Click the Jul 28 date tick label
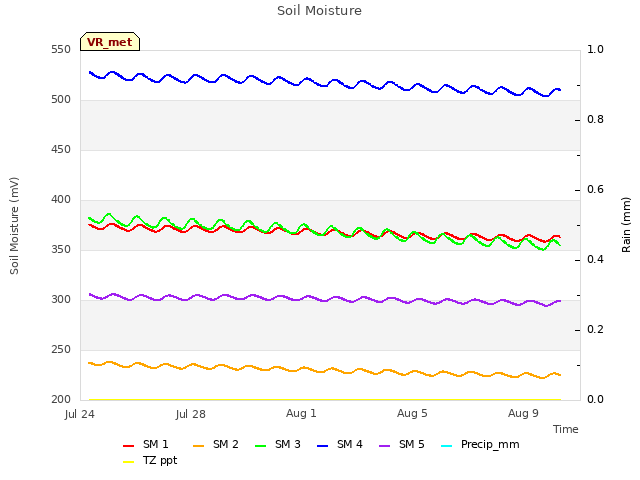The height and width of the screenshot is (480, 640). pyautogui.click(x=191, y=414)
